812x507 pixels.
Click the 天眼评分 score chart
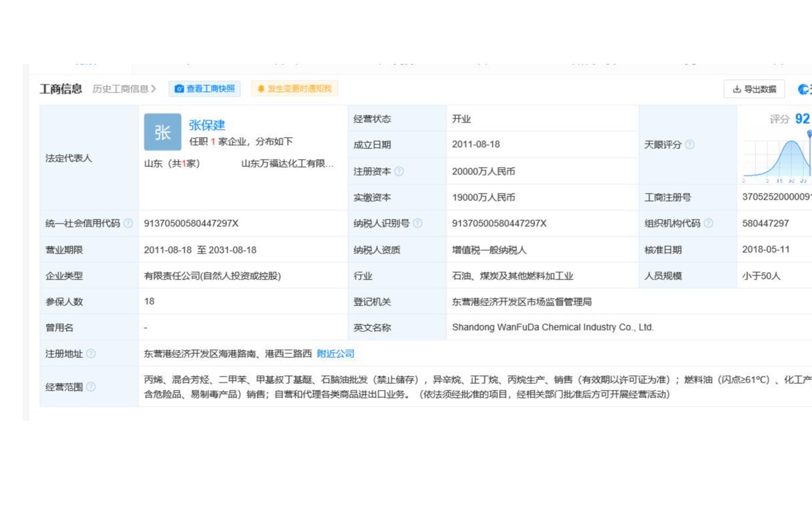pyautogui.click(x=777, y=158)
